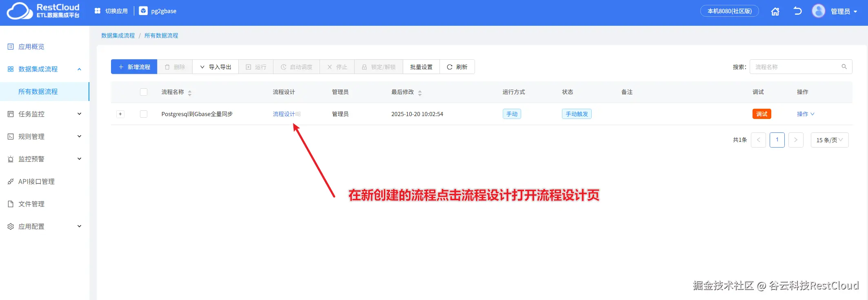Toggle the select-all header checkbox

tap(144, 92)
